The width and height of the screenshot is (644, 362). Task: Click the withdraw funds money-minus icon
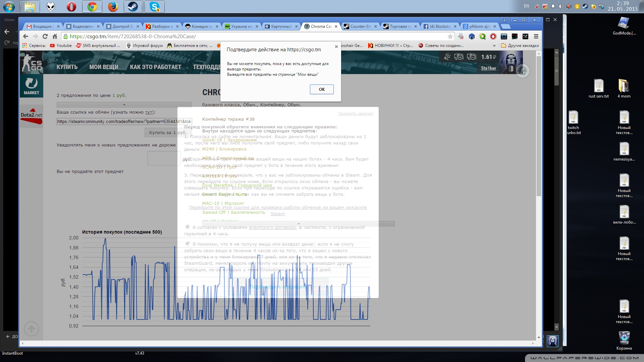(x=472, y=57)
